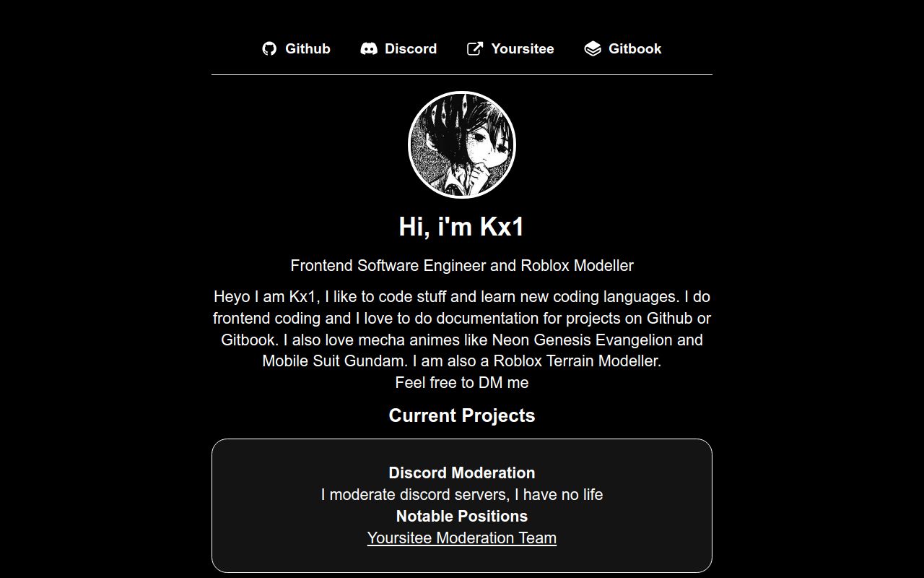Click the "I moderate discord servers" description

coord(462,495)
